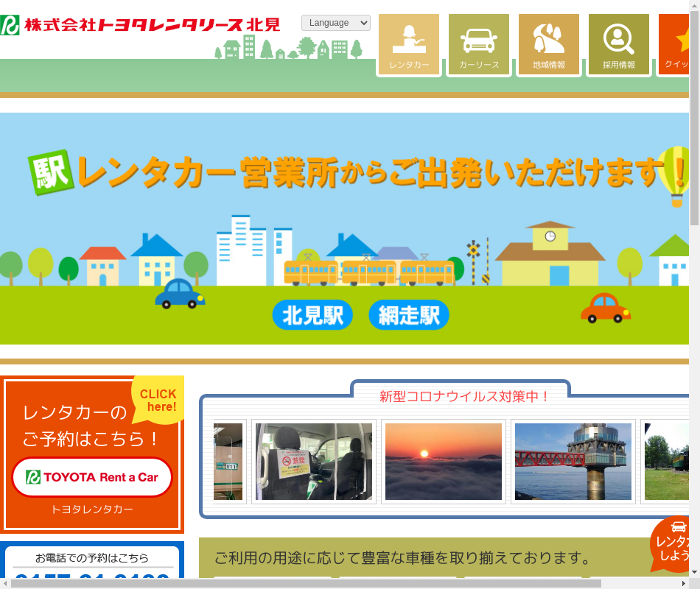
Task: Open the レンタカー navigation menu item
Action: coord(409,45)
